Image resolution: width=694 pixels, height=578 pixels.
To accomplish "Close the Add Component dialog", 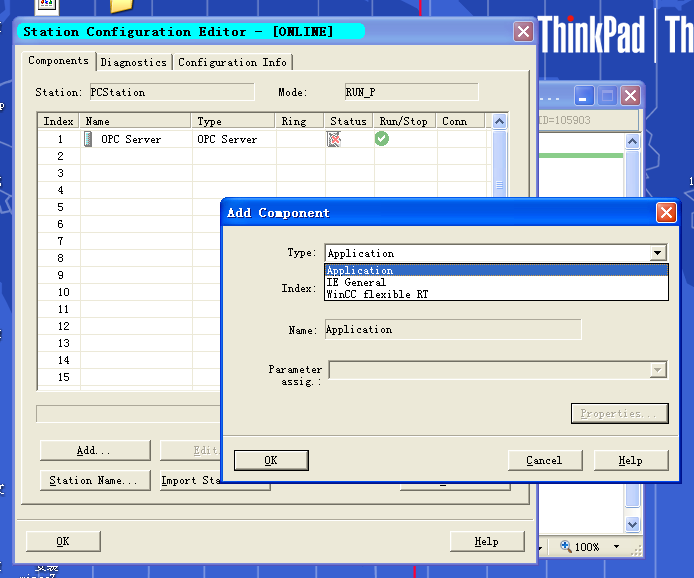I will tap(666, 213).
